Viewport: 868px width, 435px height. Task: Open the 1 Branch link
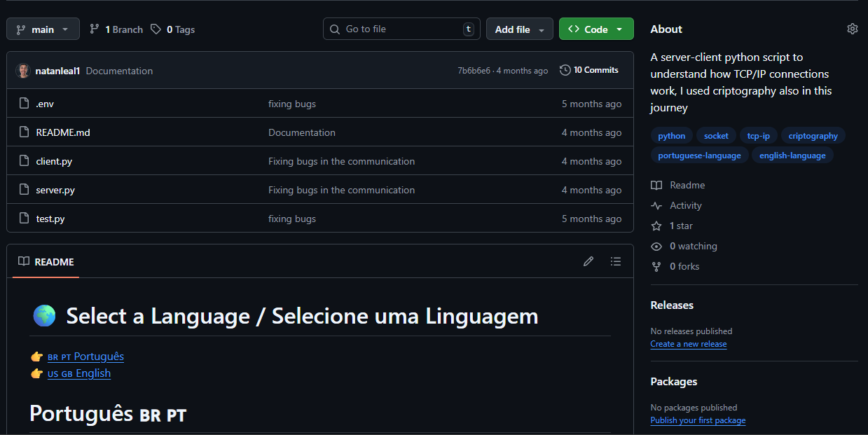(x=116, y=29)
